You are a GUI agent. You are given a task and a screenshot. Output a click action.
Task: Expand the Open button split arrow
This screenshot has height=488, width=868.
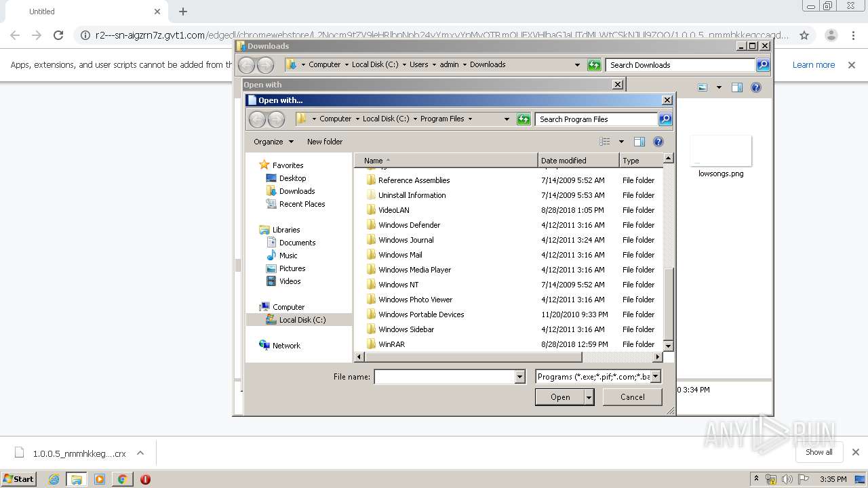pyautogui.click(x=589, y=397)
